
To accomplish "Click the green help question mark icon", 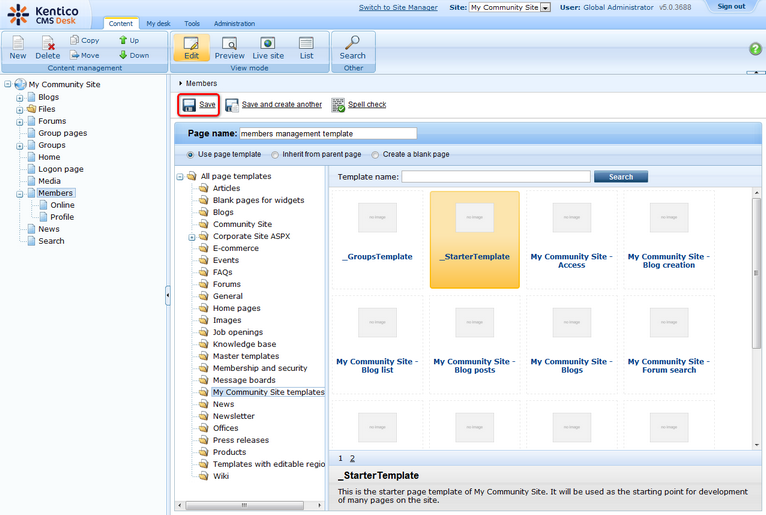I will click(755, 49).
